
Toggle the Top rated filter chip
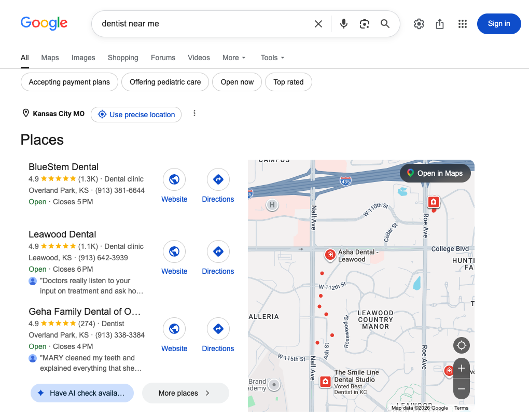coord(288,82)
